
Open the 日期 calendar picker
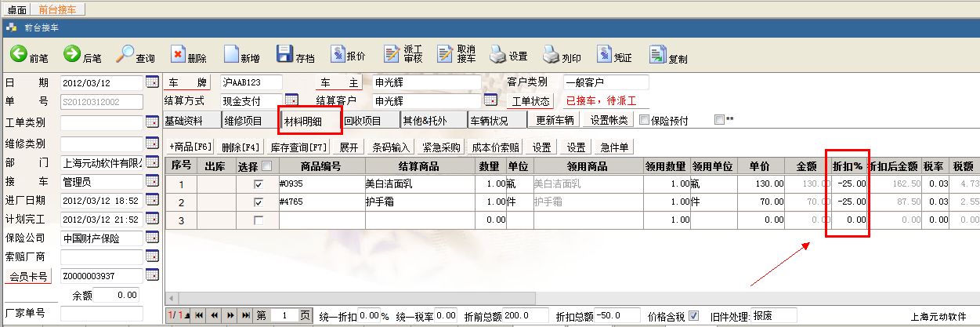152,82
